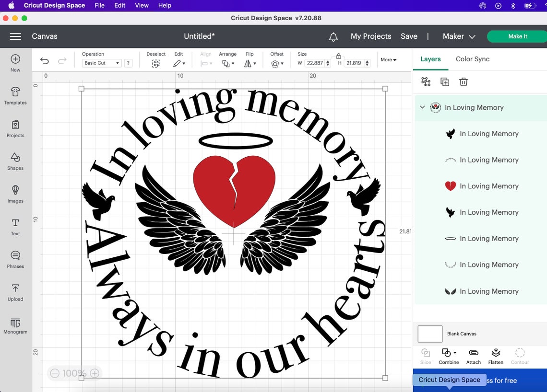
Task: Open the Monogram tool
Action: click(15, 325)
